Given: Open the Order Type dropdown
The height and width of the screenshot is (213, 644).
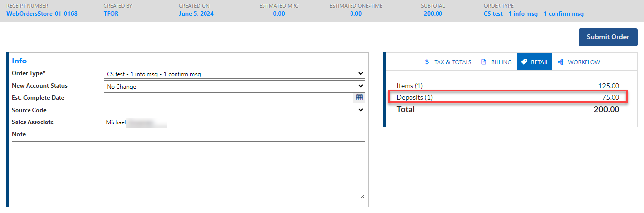Looking at the screenshot, I should [234, 74].
